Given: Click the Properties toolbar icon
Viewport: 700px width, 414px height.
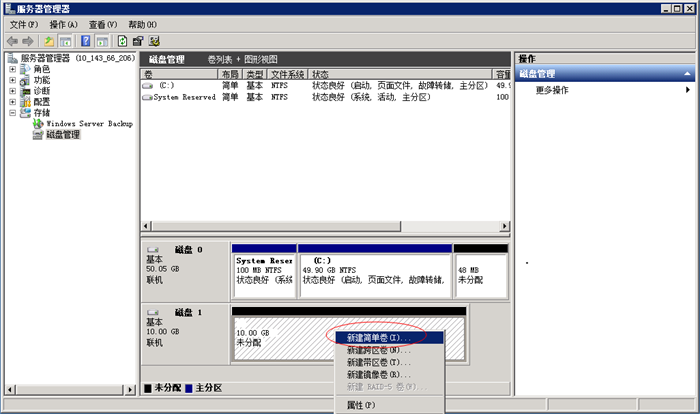Looking at the screenshot, I should (x=138, y=41).
